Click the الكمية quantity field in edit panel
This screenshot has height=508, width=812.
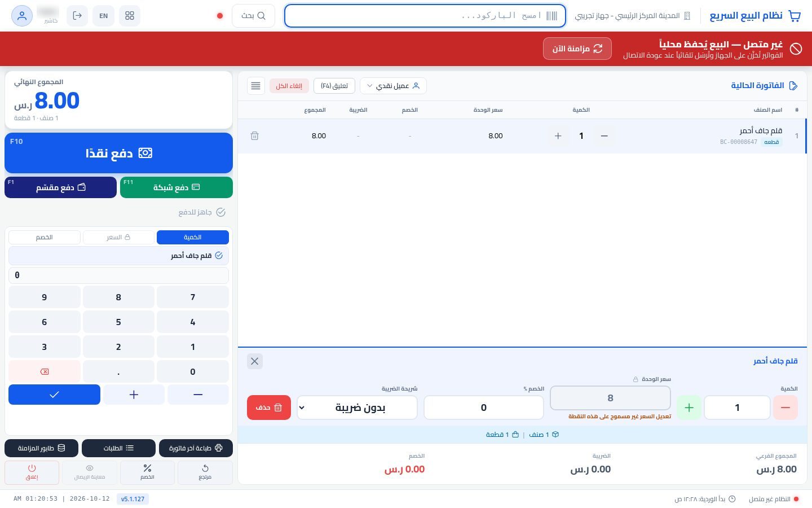pyautogui.click(x=738, y=408)
